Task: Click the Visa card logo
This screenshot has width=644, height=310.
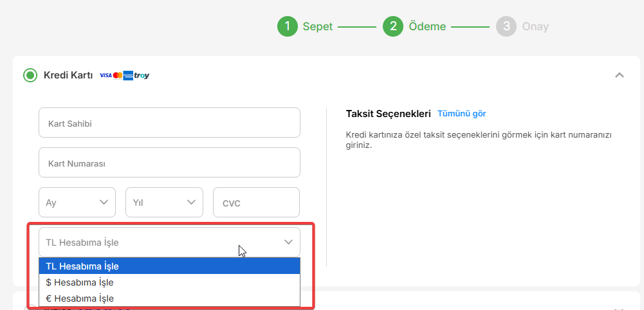Action: point(106,75)
